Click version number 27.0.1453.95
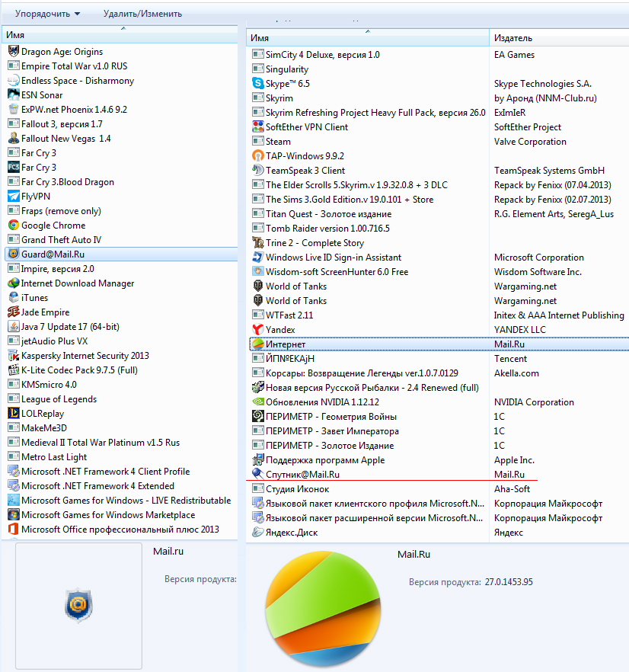This screenshot has width=629, height=672. pyautogui.click(x=509, y=582)
